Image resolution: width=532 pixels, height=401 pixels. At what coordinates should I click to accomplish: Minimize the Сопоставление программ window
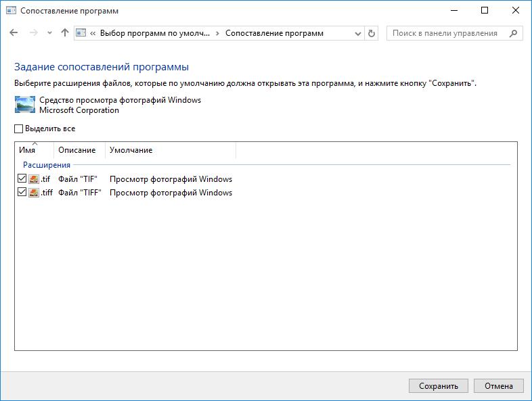[454, 11]
